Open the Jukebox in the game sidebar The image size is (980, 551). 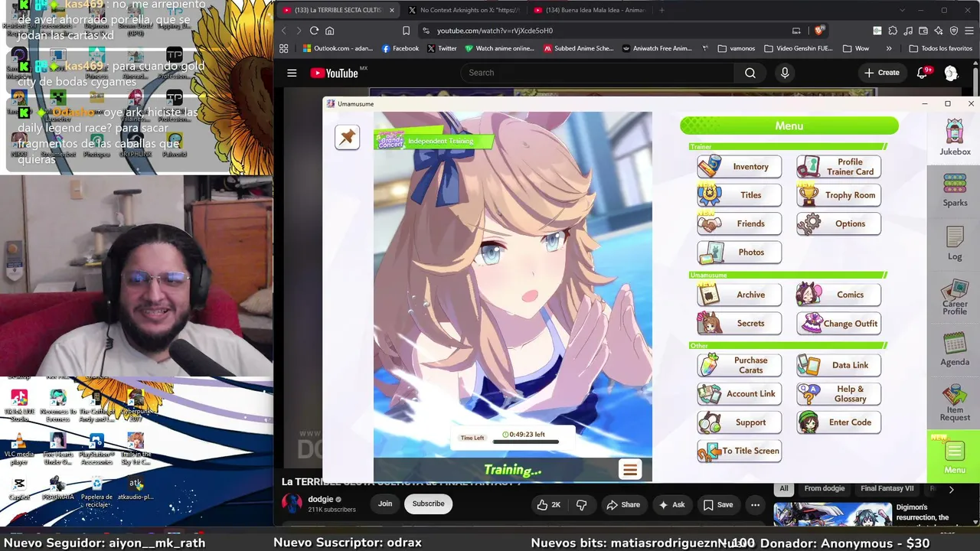click(955, 138)
